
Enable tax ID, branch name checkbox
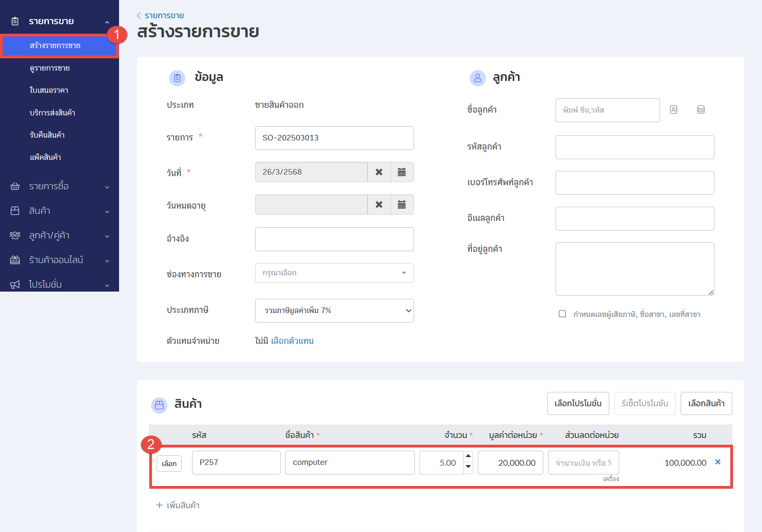[562, 314]
